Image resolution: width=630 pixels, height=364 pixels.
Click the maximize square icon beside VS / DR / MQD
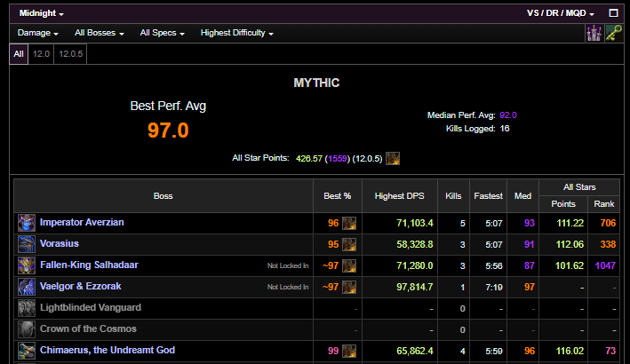click(x=613, y=13)
